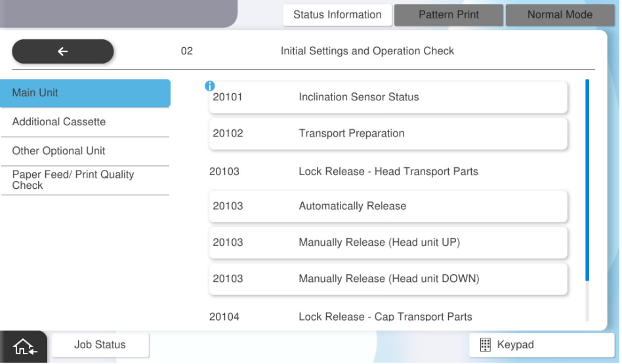The image size is (622, 364).
Task: Select Main Unit in sidebar
Action: [x=85, y=93]
